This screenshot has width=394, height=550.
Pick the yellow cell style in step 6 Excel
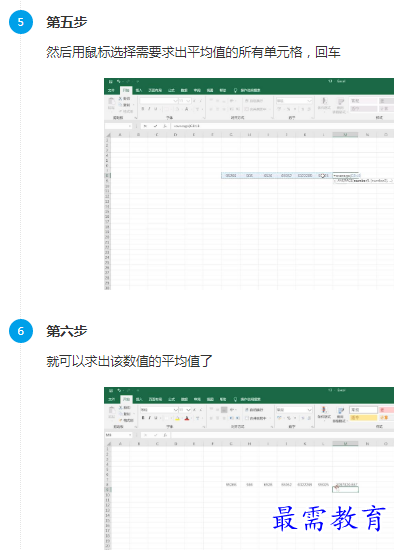363,418
